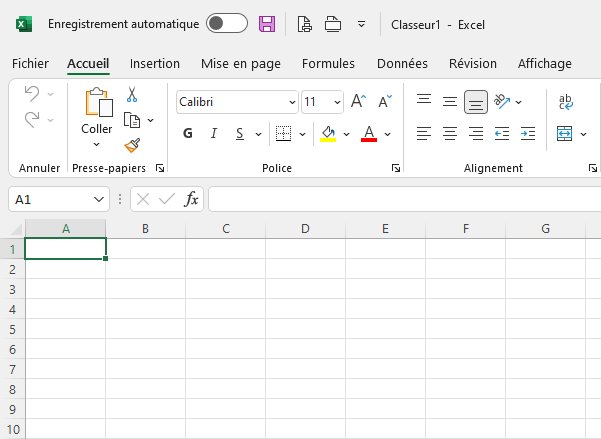Click confirm checkmark in formula bar
Screen dimensions: 601x439
coord(167,199)
